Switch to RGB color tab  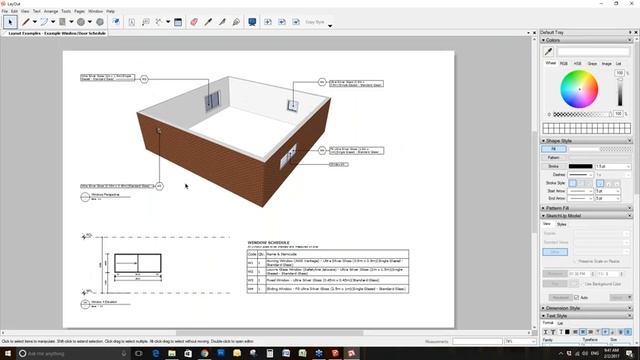click(x=564, y=64)
